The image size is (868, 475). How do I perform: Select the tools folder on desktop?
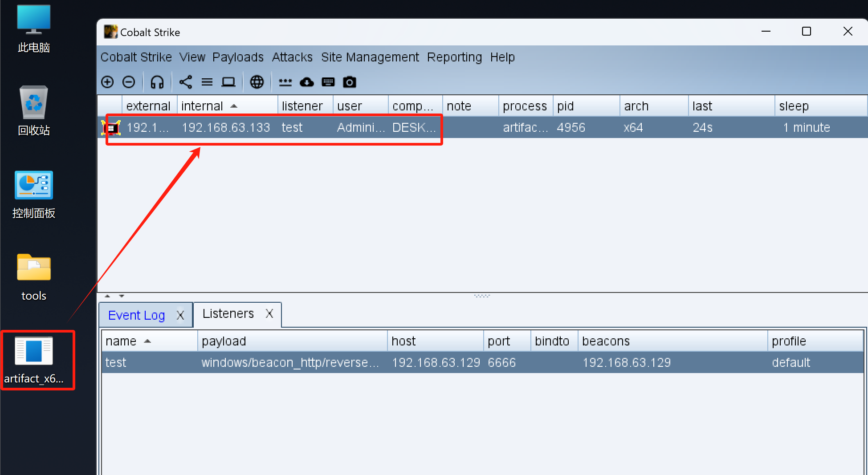(34, 277)
